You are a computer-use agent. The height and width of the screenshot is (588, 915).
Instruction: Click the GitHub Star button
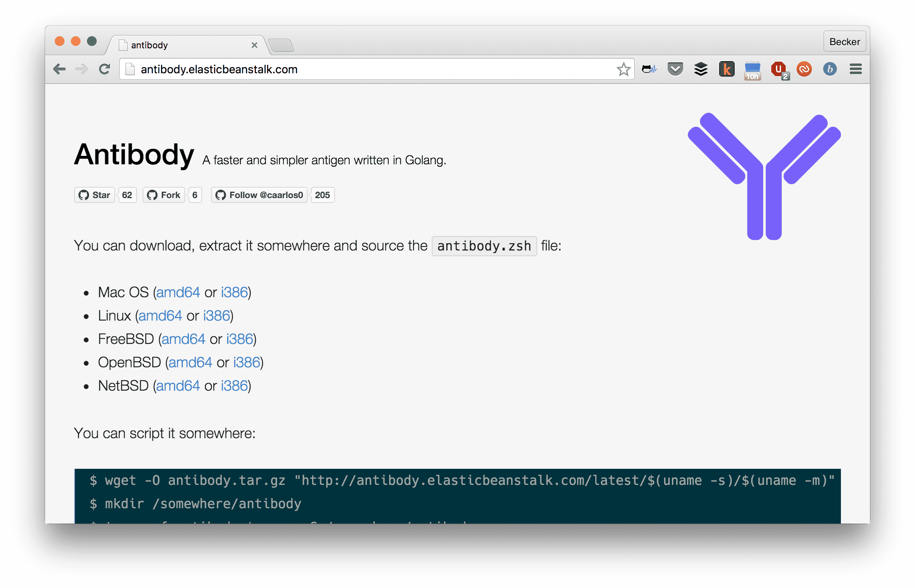[x=95, y=195]
